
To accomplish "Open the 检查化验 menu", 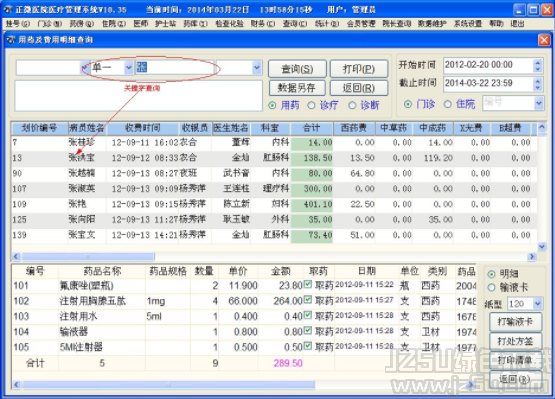I will click(229, 24).
